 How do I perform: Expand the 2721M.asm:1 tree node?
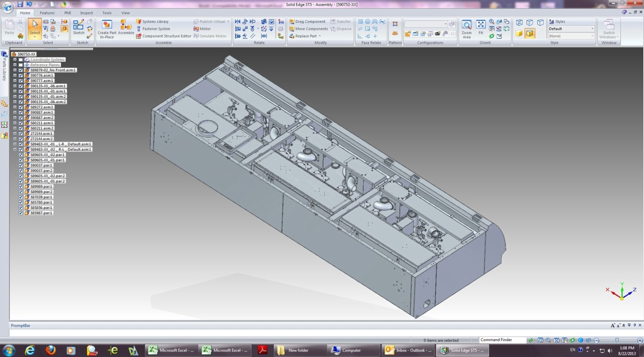tap(15, 134)
